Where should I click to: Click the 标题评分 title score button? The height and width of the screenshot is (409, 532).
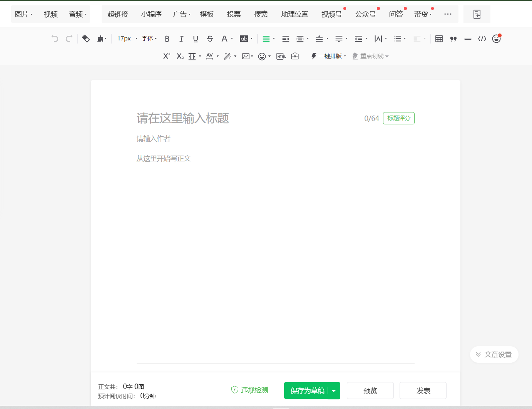(x=399, y=118)
